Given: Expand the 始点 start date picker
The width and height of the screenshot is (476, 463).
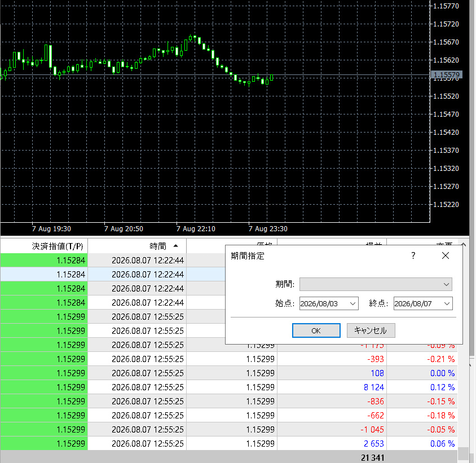Looking at the screenshot, I should tap(352, 303).
